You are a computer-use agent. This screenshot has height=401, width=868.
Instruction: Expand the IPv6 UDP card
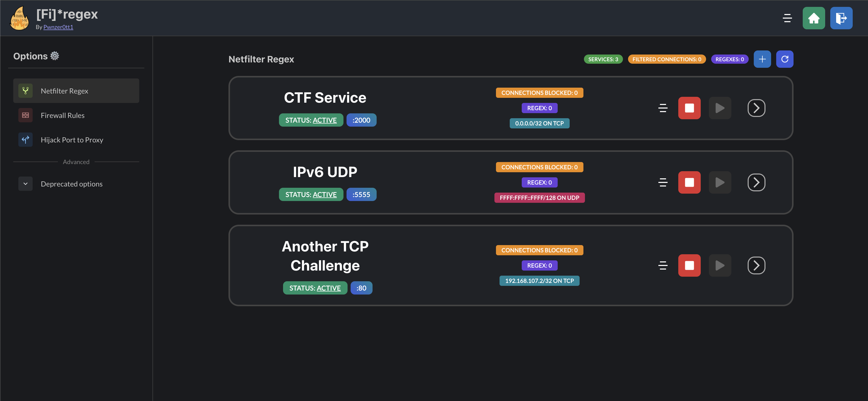click(757, 182)
